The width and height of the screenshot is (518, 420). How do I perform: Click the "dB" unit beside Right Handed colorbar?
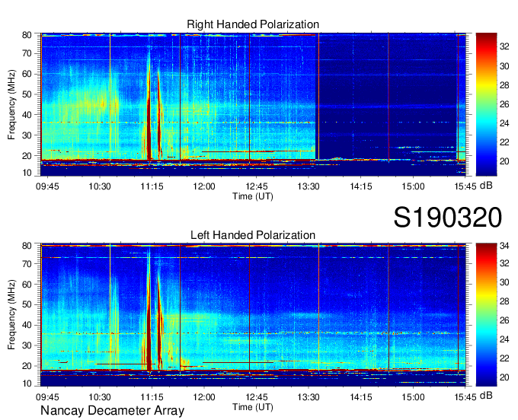[486, 186]
